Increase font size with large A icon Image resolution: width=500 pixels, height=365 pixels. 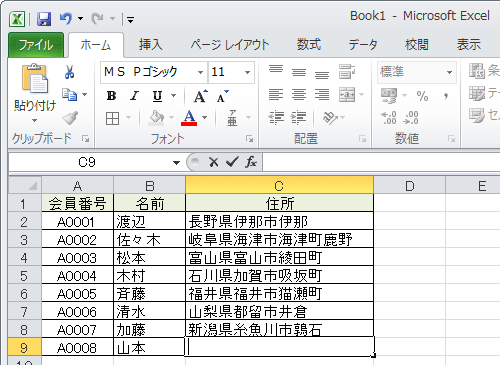(200, 96)
